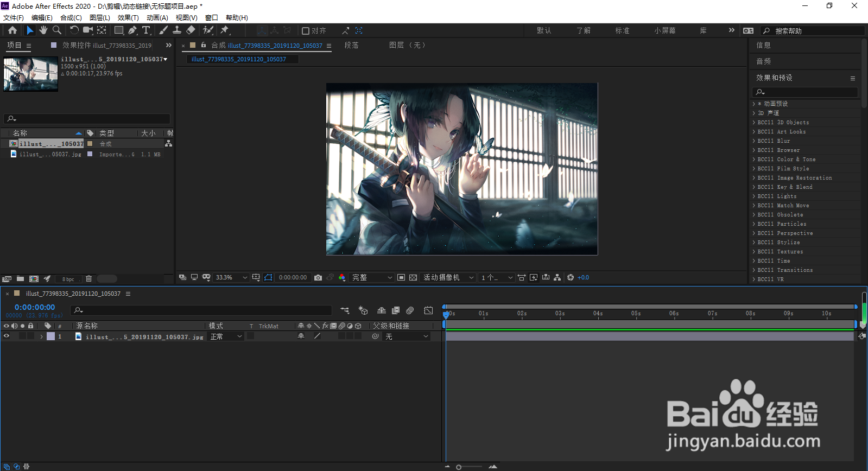Image resolution: width=868 pixels, height=471 pixels.
Task: Open the 1 个 view layout dropdown
Action: click(x=496, y=277)
